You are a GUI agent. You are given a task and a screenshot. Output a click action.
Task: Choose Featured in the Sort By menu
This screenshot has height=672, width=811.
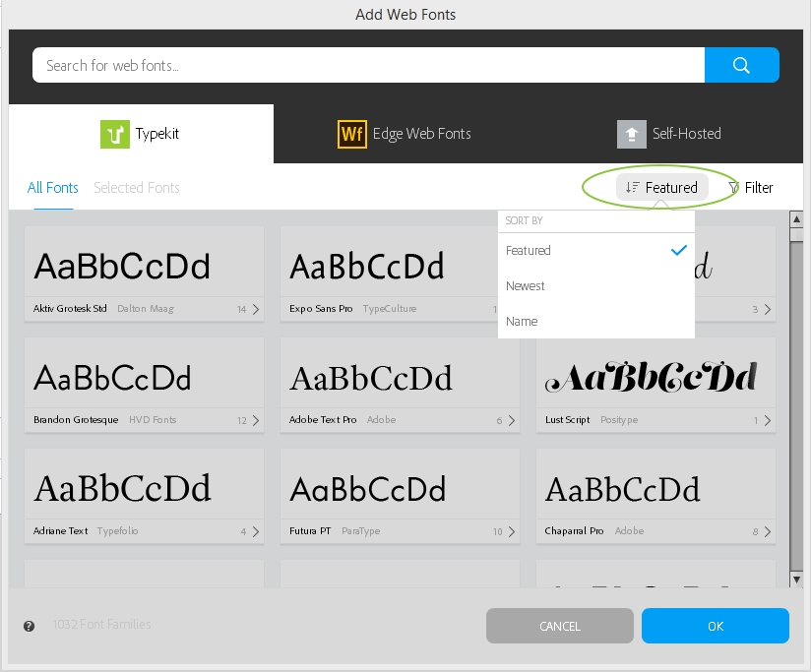[596, 251]
